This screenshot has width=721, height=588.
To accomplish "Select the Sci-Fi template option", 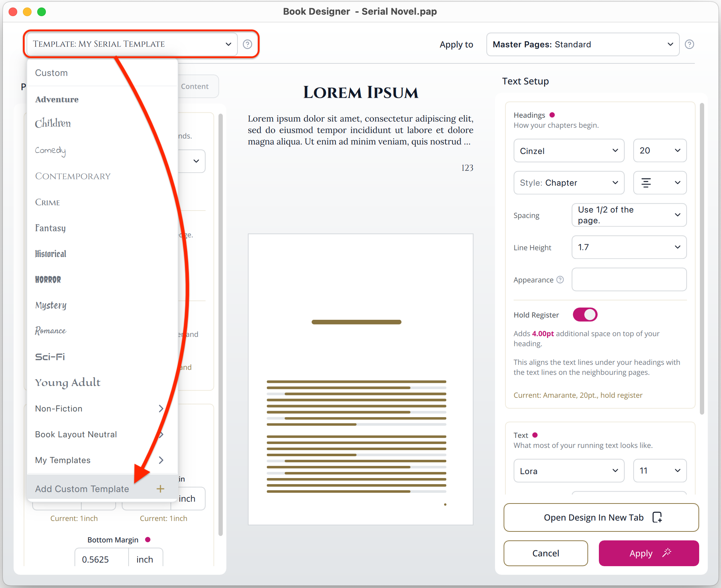I will click(50, 357).
